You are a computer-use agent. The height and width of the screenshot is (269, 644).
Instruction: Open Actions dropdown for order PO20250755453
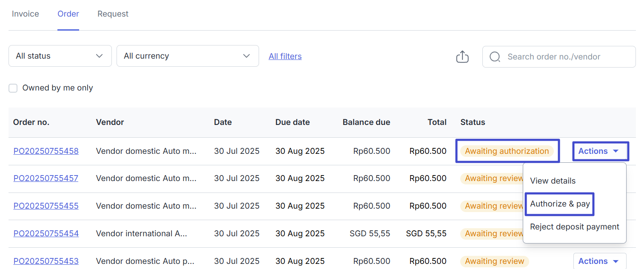click(599, 261)
